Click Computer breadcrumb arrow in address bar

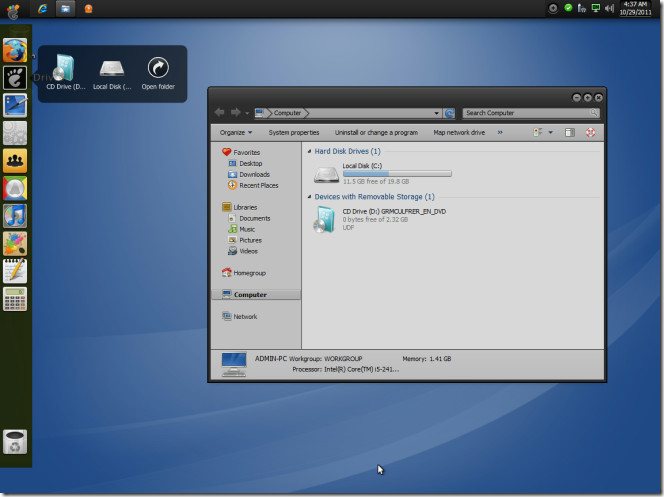coord(307,113)
